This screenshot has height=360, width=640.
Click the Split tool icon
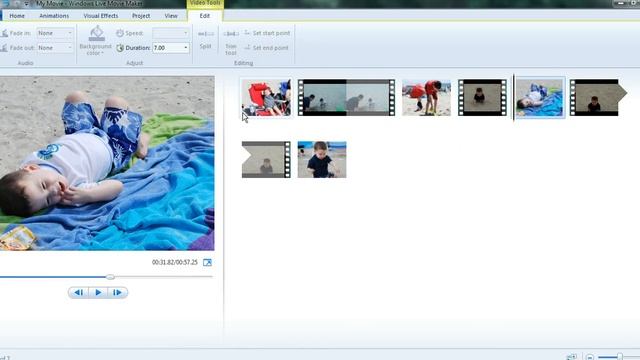pos(206,34)
